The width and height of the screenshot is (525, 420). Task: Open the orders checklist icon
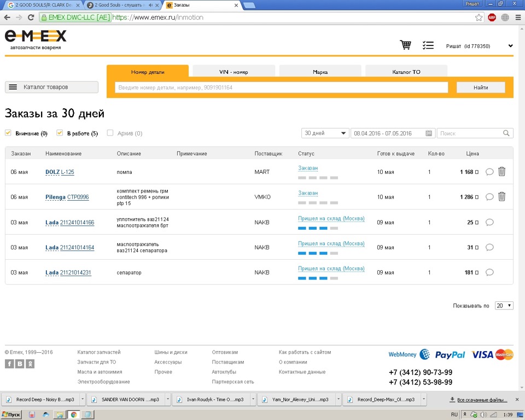(428, 45)
